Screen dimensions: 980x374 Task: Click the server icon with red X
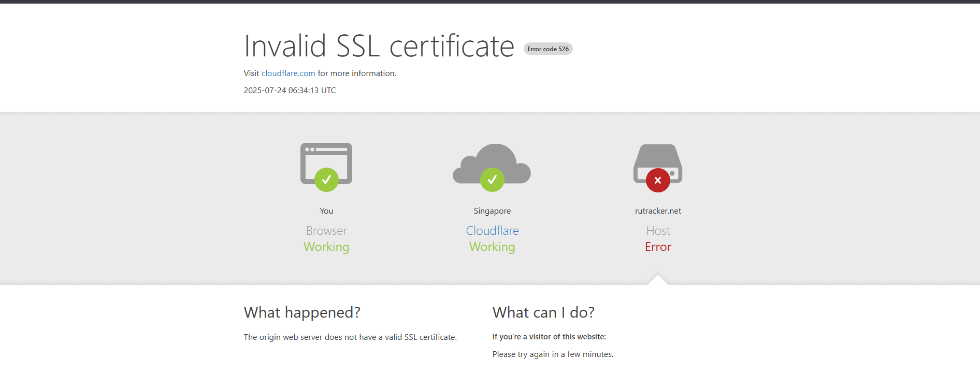pyautogui.click(x=658, y=168)
